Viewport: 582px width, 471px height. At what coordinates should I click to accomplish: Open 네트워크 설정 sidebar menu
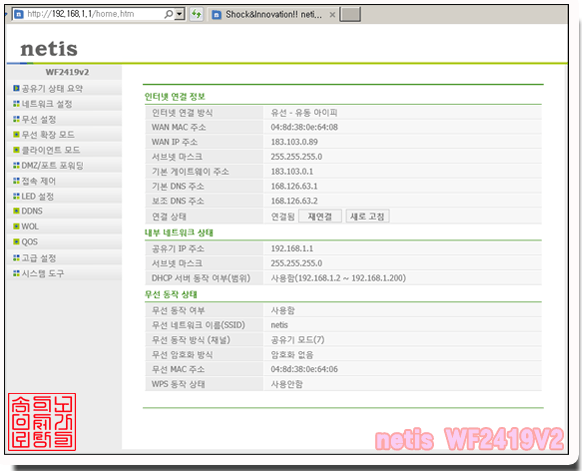(x=47, y=104)
